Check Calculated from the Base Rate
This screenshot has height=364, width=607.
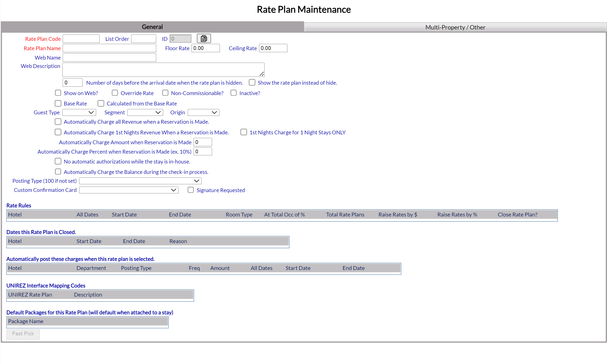tap(101, 103)
